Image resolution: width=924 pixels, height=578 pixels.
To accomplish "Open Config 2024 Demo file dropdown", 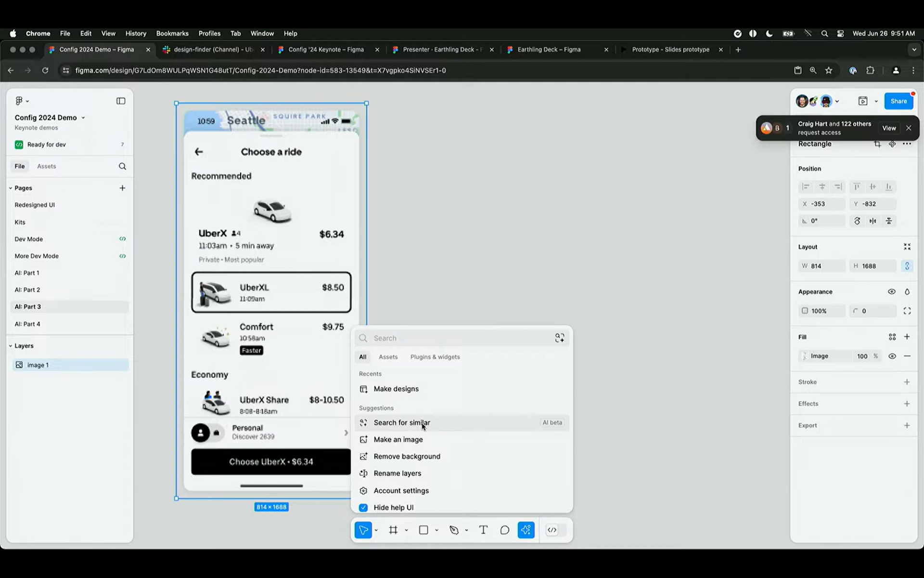I will tap(83, 118).
